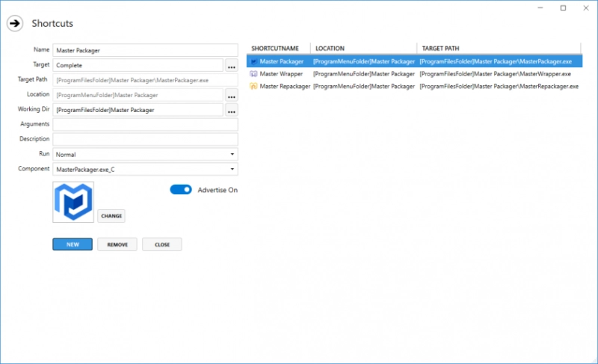
Task: Click into the Description input field
Action: click(x=145, y=140)
